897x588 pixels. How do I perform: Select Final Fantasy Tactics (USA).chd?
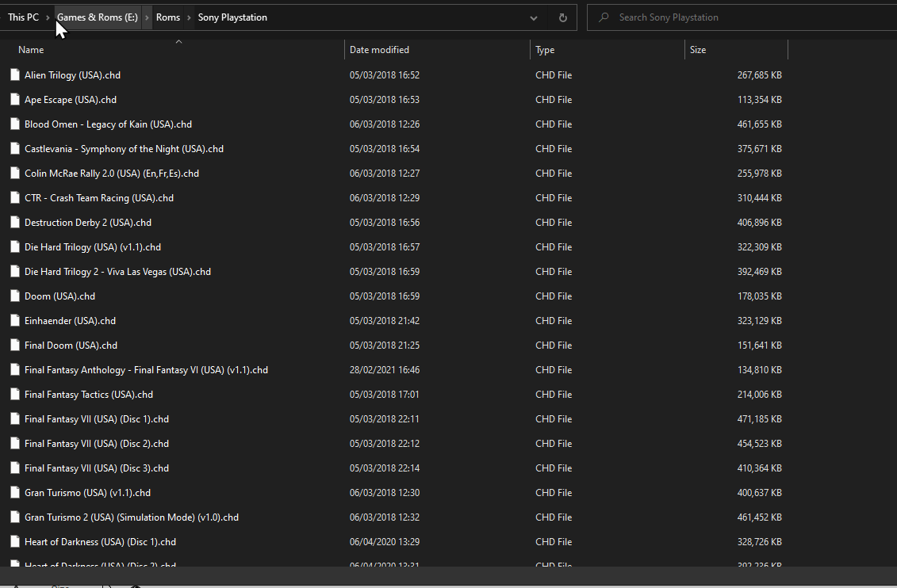[x=89, y=395]
